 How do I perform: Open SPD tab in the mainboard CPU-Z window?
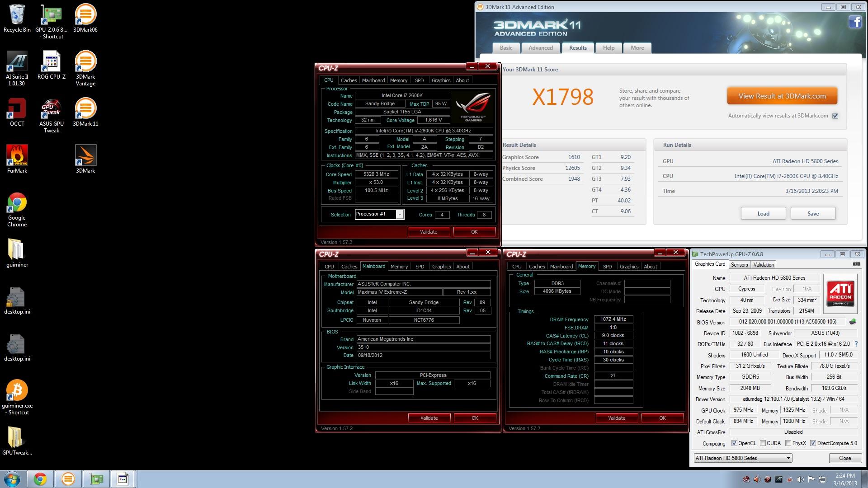(420, 267)
